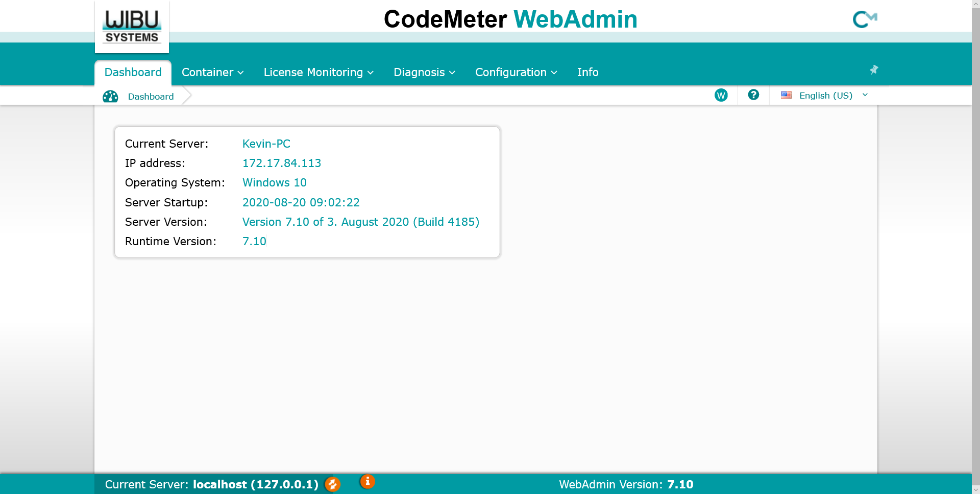Click the dashboard gauge icon in breadcrumb

[x=110, y=96]
